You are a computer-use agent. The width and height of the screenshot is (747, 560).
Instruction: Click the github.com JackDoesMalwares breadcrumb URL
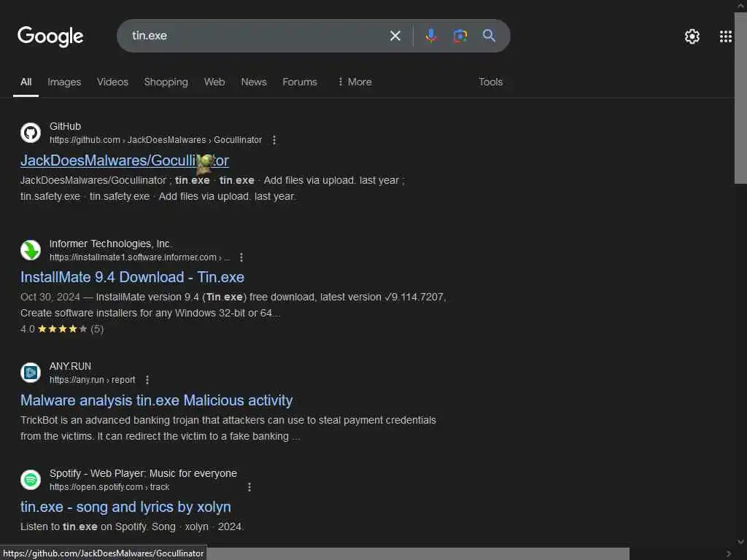pyautogui.click(x=156, y=140)
